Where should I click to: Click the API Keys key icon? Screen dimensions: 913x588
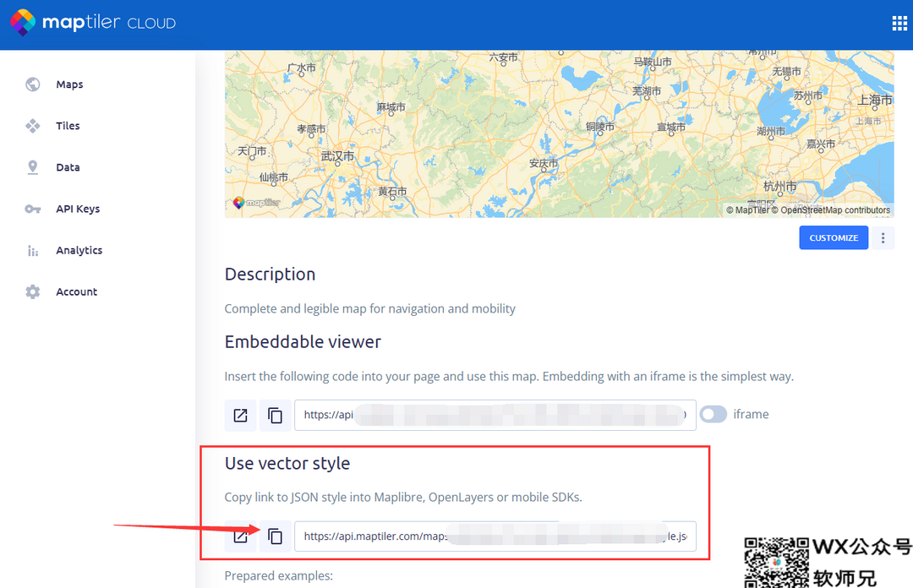(x=33, y=209)
